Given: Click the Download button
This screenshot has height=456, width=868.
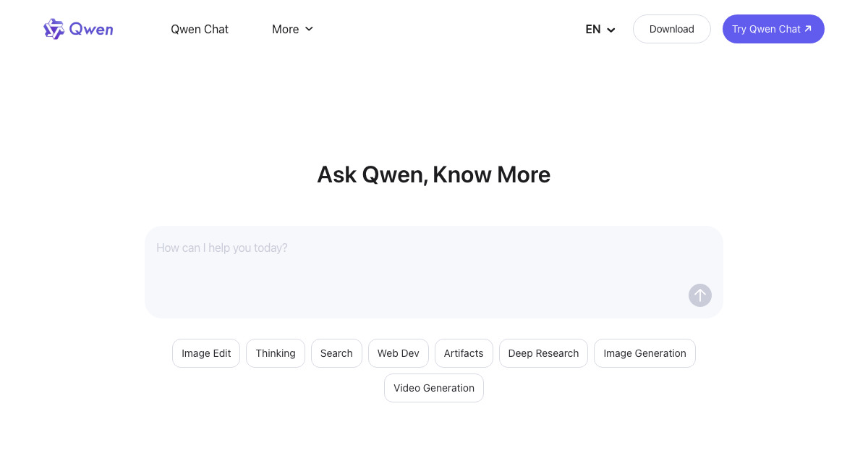Looking at the screenshot, I should point(671,29).
